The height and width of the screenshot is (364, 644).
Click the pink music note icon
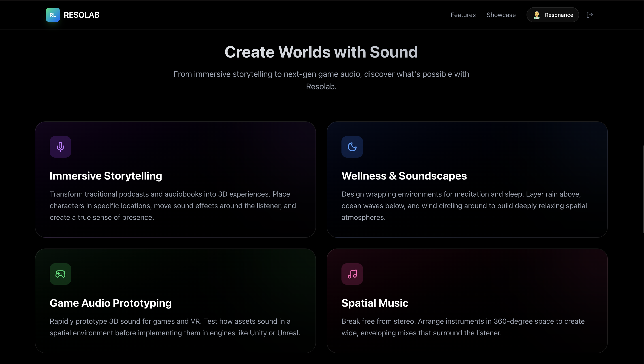point(352,274)
